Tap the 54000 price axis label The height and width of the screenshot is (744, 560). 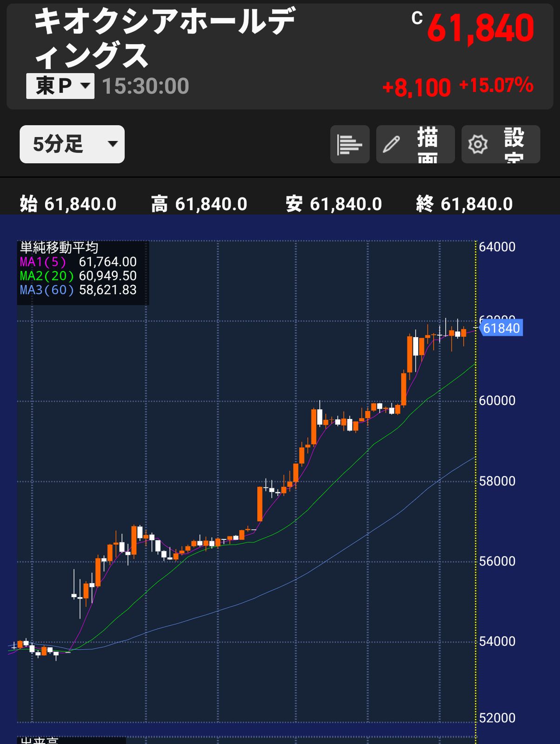tap(497, 641)
